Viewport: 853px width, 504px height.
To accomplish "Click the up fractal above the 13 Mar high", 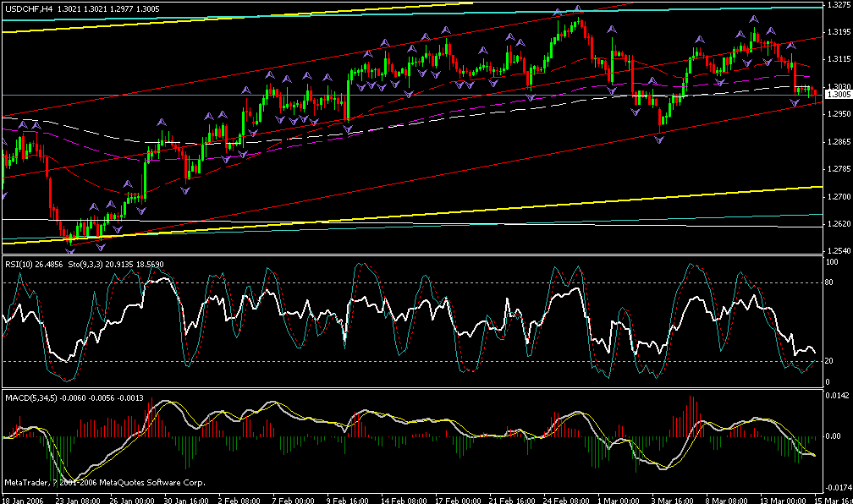I will point(753,20).
